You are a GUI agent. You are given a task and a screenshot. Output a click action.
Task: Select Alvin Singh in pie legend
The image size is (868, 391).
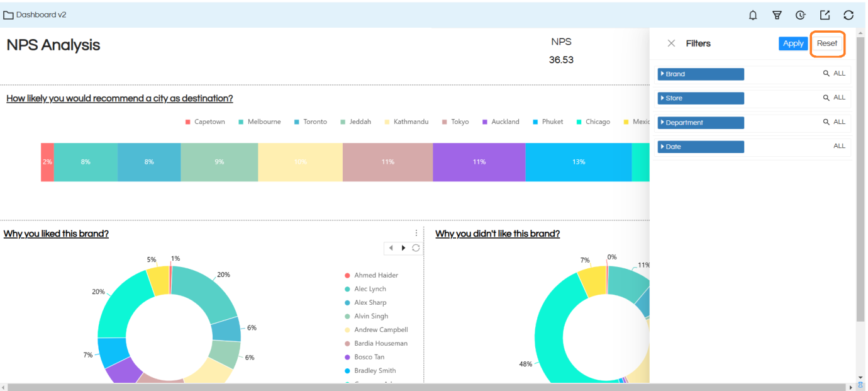point(366,316)
